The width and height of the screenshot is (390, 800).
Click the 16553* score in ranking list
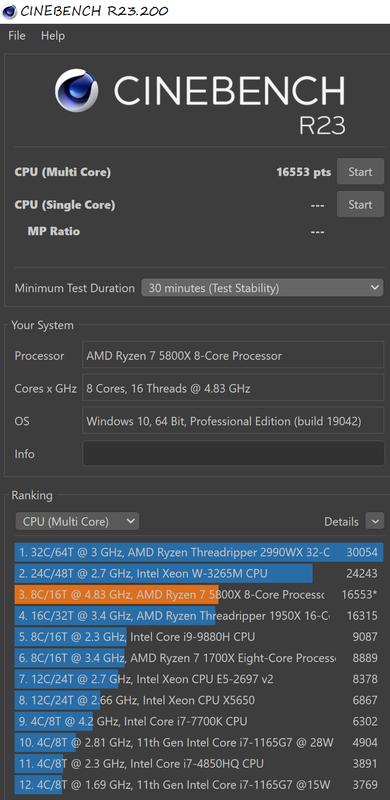360,594
